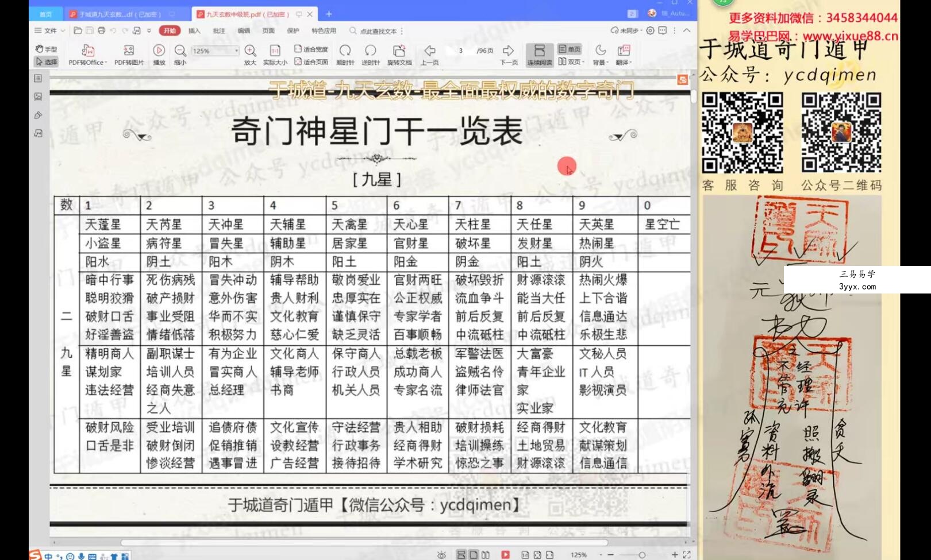The height and width of the screenshot is (560, 931).
Task: Open the feedback chat-bubble icon
Action: (663, 30)
